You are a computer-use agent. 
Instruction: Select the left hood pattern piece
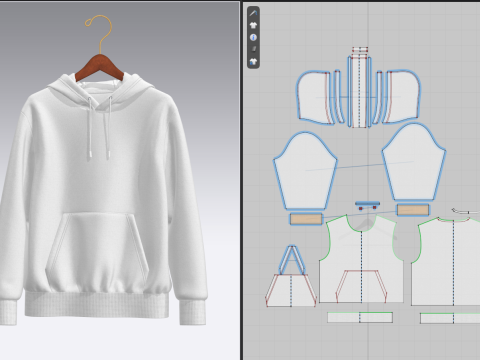click(313, 97)
